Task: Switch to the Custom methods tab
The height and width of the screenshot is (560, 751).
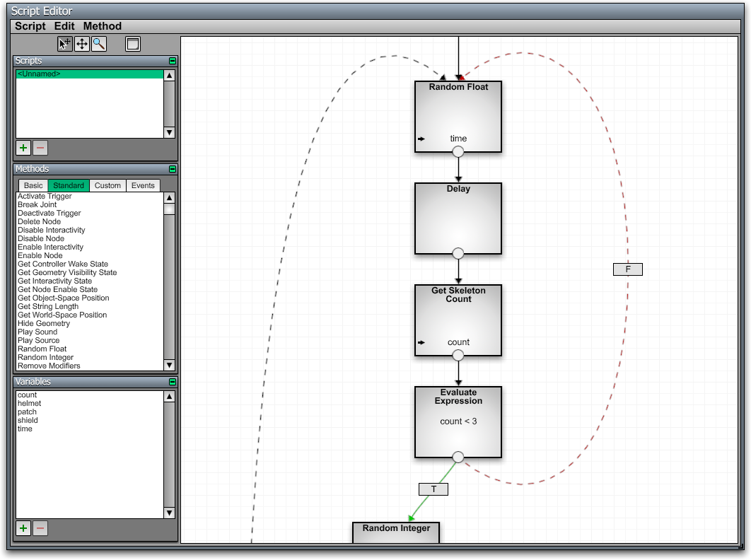Action: (107, 185)
